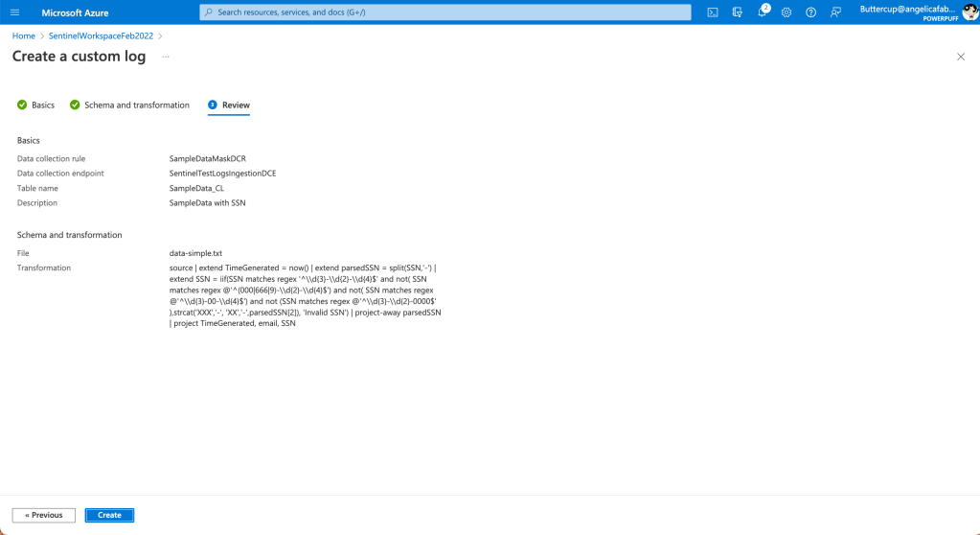
Task: Click the Previous button
Action: [x=44, y=515]
